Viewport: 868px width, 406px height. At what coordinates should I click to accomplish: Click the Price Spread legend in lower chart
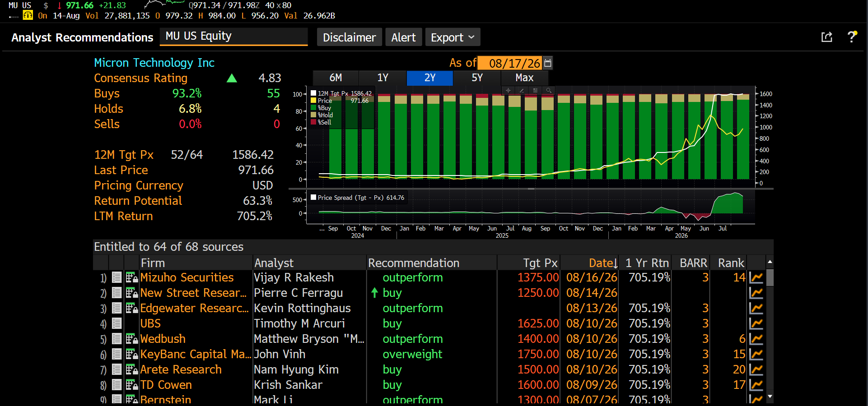click(357, 198)
